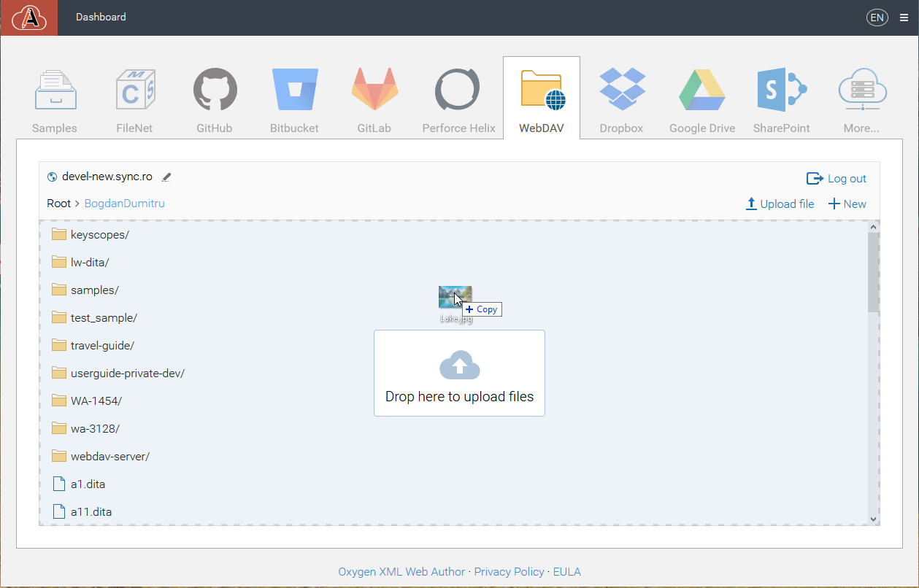Viewport: 919px width, 588px height.
Task: Click the Upload file button
Action: 780,204
